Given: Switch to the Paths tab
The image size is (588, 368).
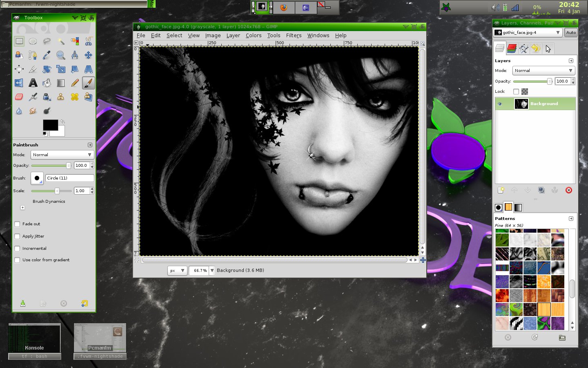Looking at the screenshot, I should pos(524,49).
